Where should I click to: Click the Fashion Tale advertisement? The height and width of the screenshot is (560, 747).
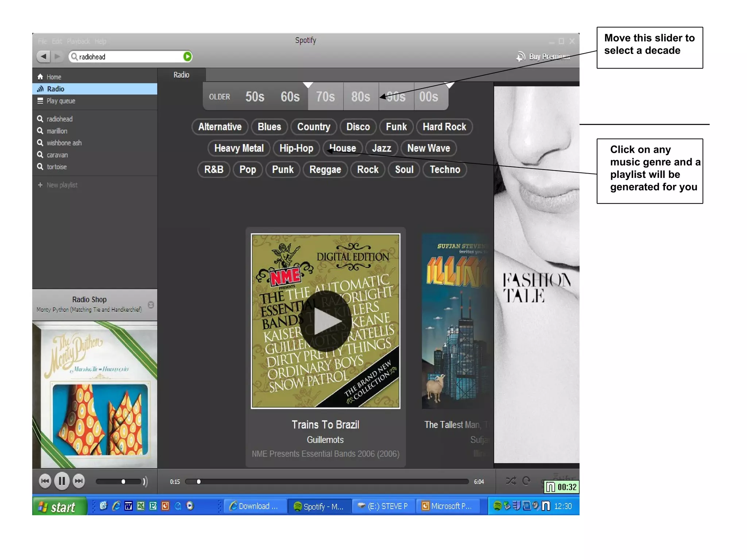[537, 275]
